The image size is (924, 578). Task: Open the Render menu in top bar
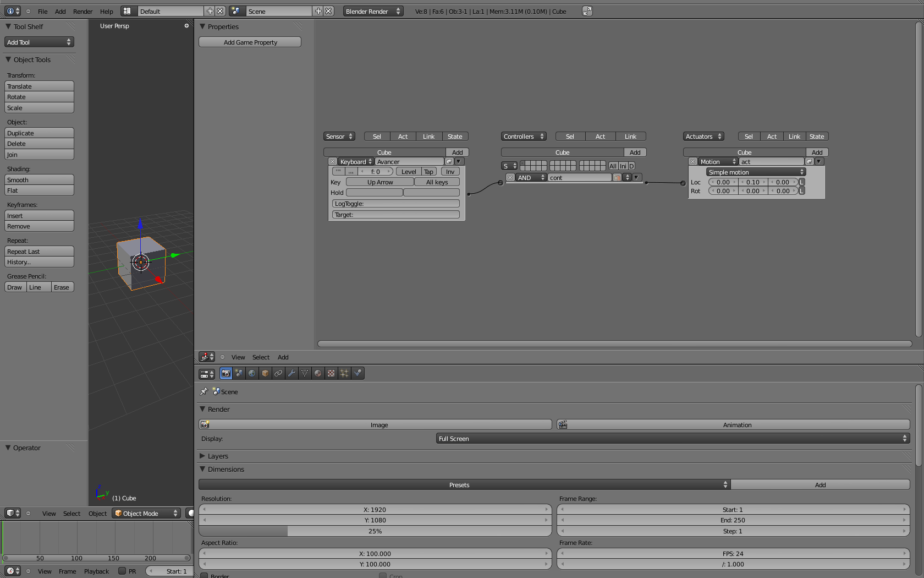[x=82, y=11]
